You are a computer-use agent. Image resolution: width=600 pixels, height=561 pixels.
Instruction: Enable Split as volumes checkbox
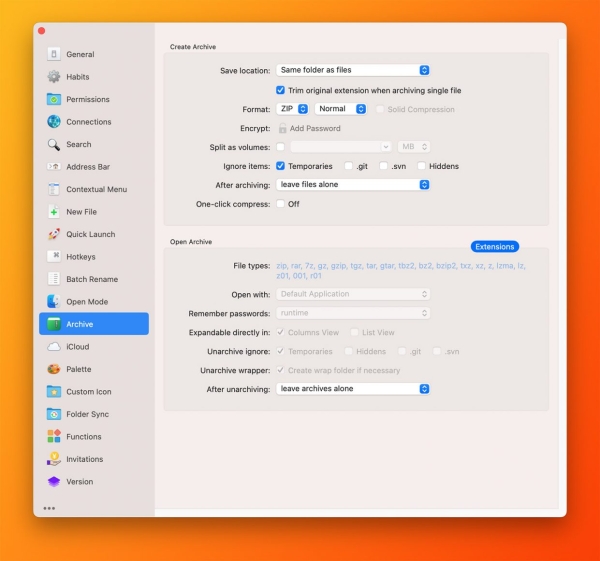pyautogui.click(x=280, y=147)
